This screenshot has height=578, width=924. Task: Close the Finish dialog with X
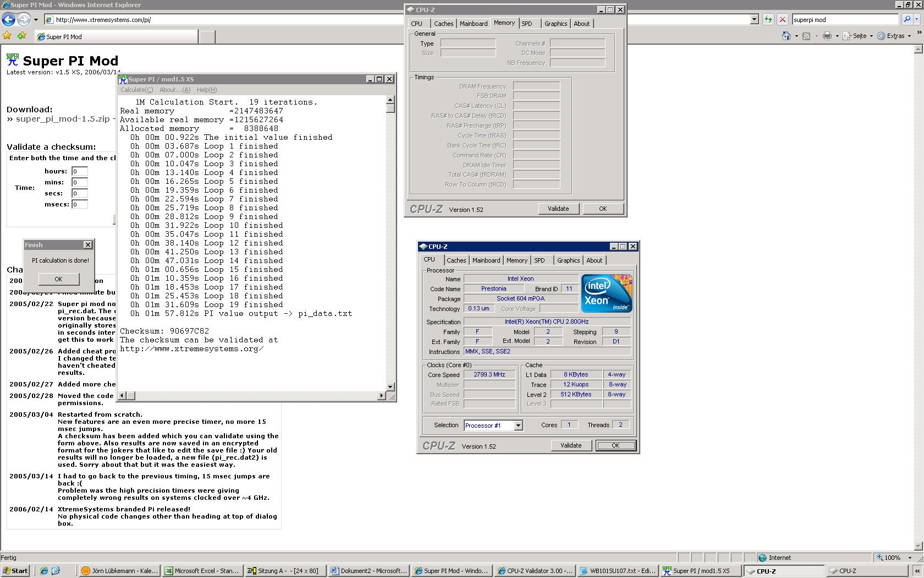click(x=87, y=245)
